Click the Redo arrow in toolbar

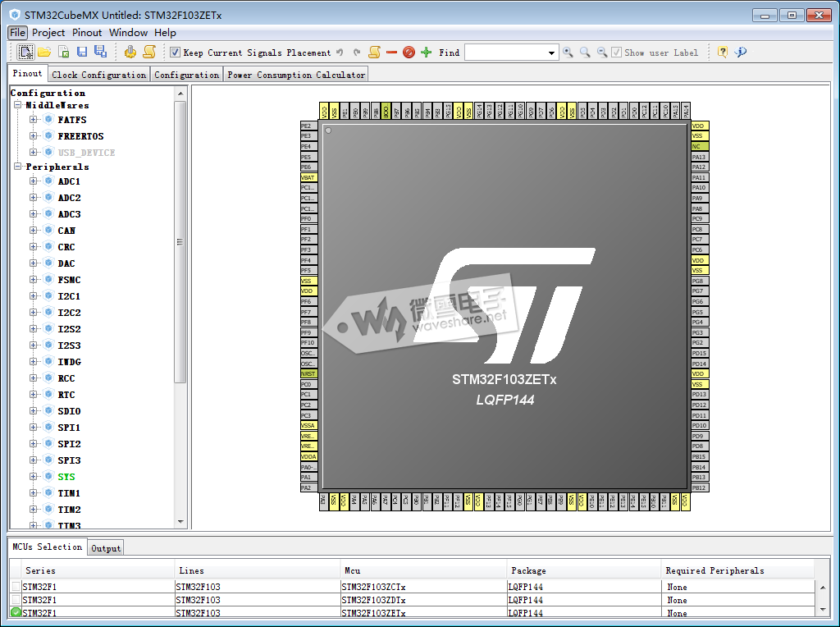tap(357, 52)
